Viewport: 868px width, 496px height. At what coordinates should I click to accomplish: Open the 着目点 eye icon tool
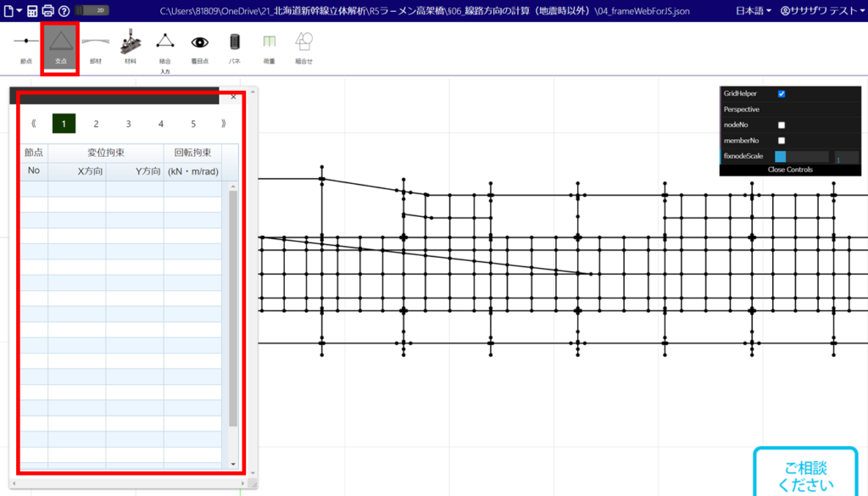[x=200, y=47]
